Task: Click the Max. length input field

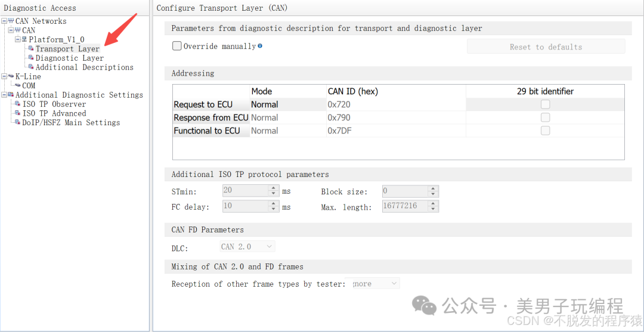Action: (x=405, y=206)
